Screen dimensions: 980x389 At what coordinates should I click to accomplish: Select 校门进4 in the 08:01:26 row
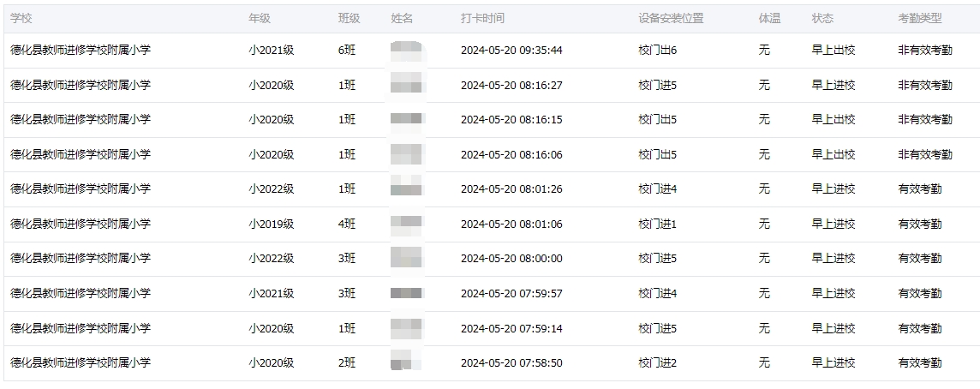(x=658, y=189)
